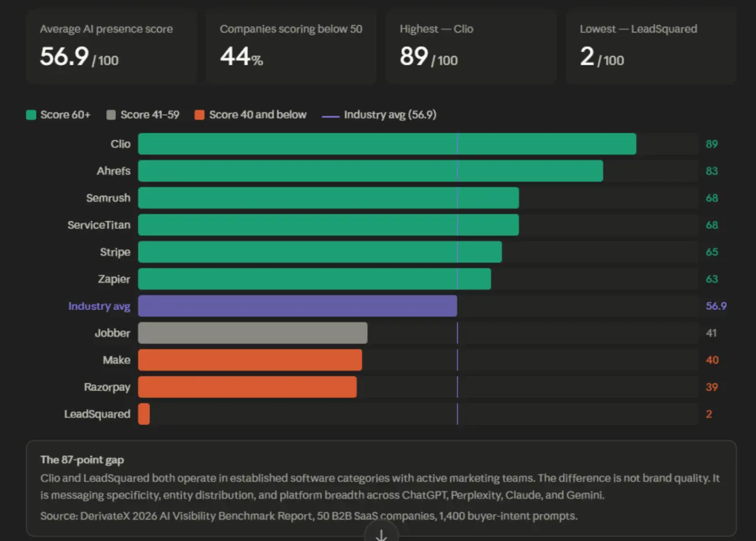756x541 pixels.
Task: Click the 56.9 value in the Industry avg row
Action: pyautogui.click(x=716, y=306)
